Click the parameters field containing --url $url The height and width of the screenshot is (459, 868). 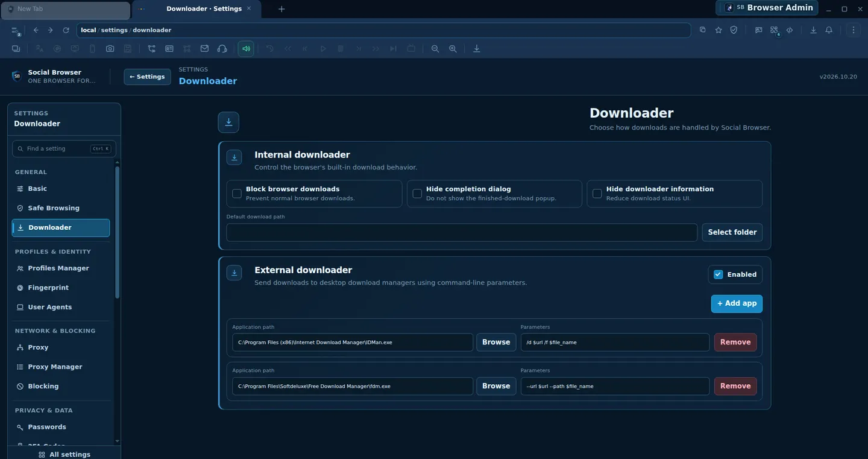point(615,386)
